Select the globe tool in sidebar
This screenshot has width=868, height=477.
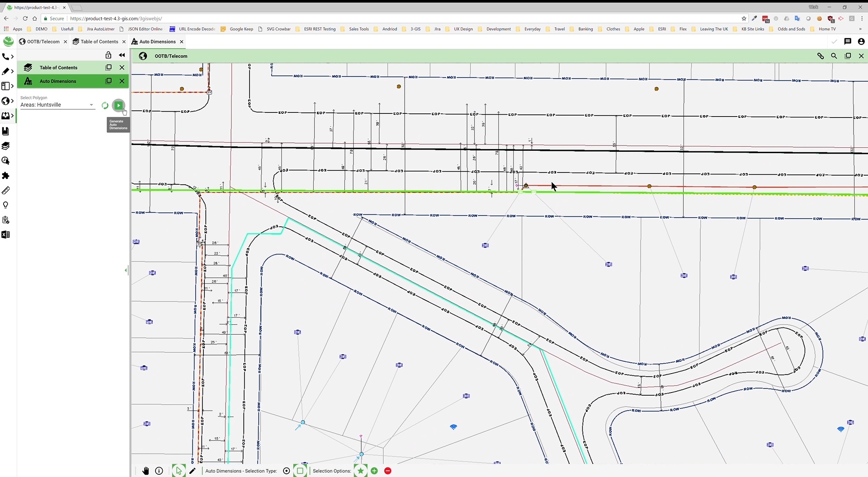[5, 101]
